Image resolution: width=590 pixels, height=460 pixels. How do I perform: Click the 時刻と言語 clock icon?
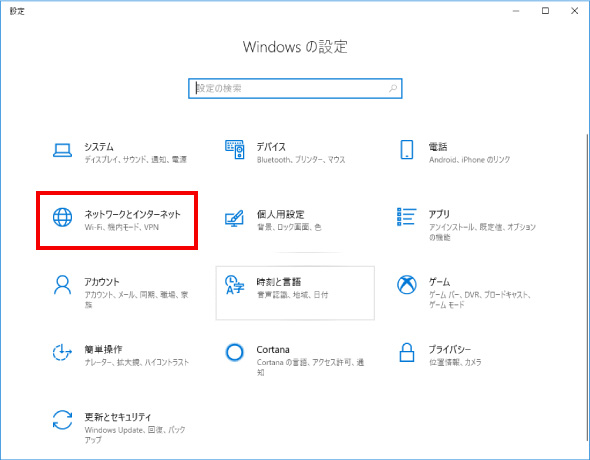[x=234, y=285]
